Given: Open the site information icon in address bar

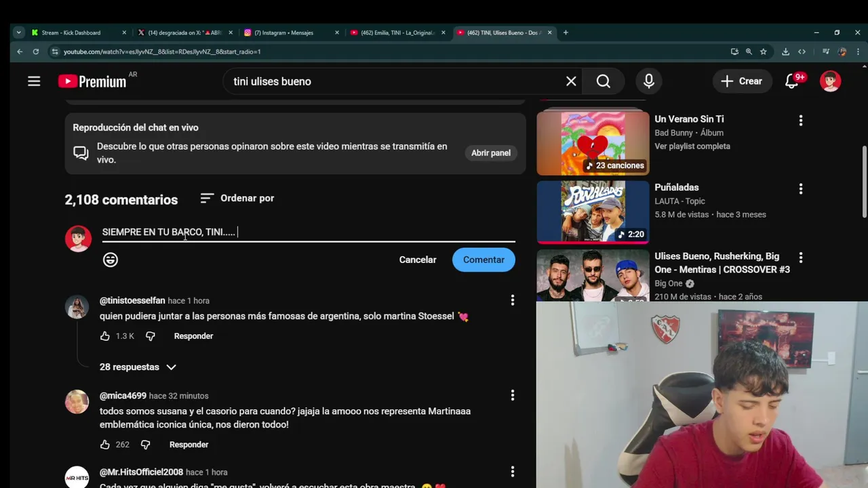Looking at the screenshot, I should [x=55, y=52].
